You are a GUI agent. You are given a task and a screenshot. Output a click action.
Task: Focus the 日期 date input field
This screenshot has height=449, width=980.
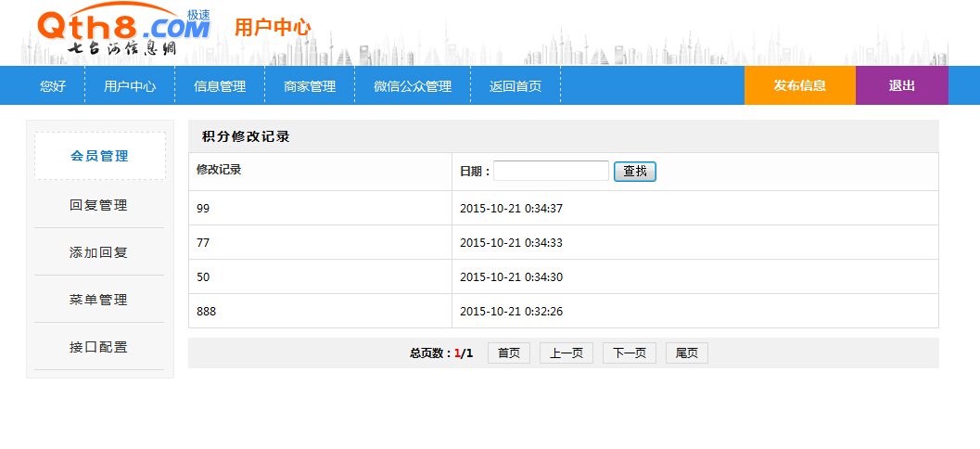551,171
